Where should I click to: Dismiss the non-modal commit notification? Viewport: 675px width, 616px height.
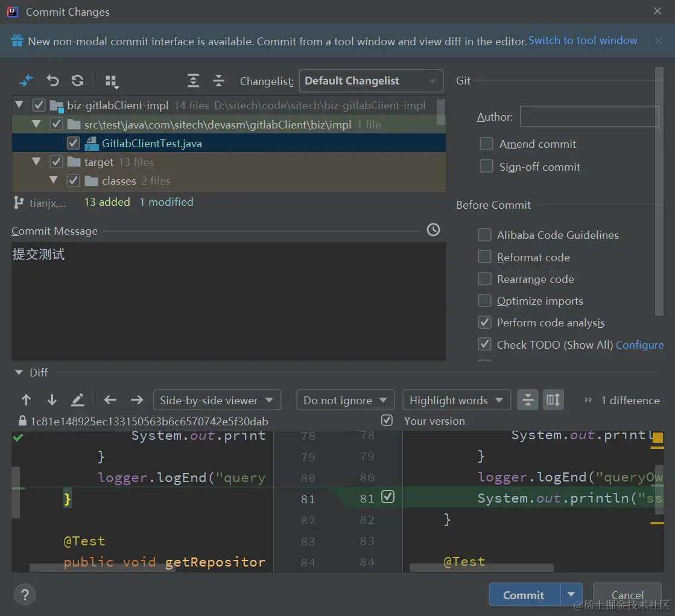pos(658,40)
